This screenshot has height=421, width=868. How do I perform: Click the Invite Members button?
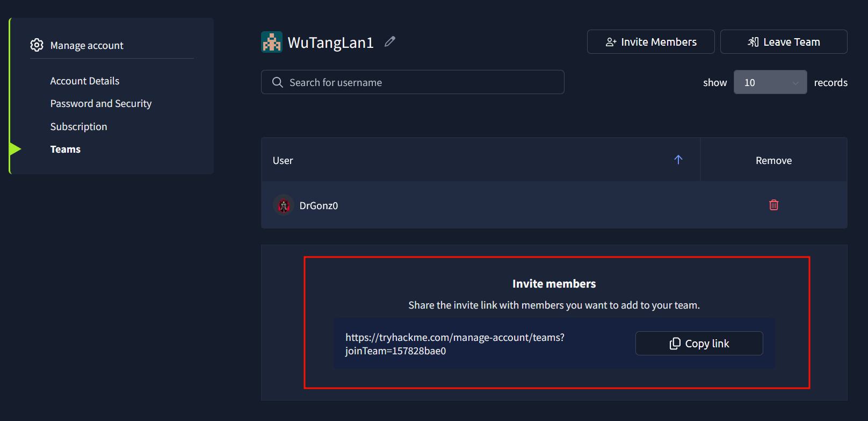tap(651, 42)
